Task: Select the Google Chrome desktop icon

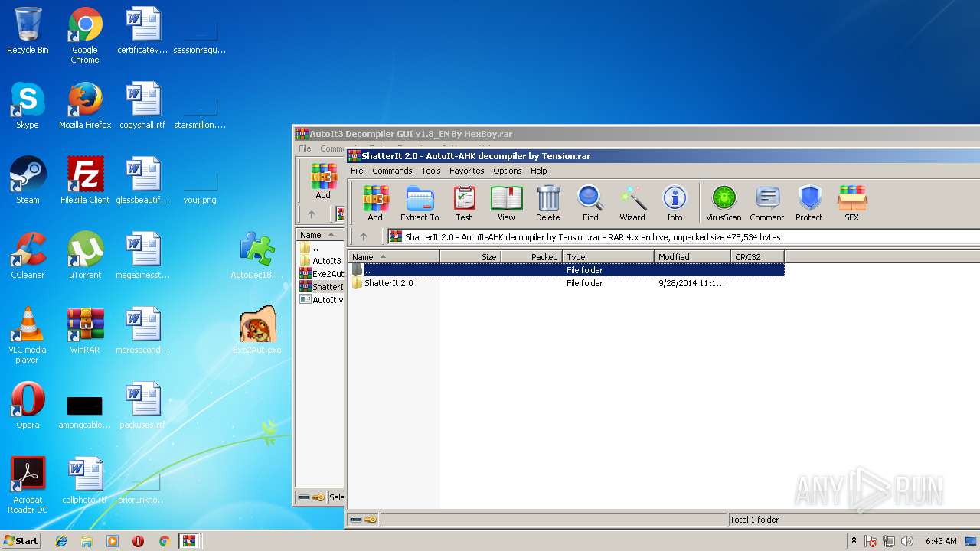Action: 85,36
